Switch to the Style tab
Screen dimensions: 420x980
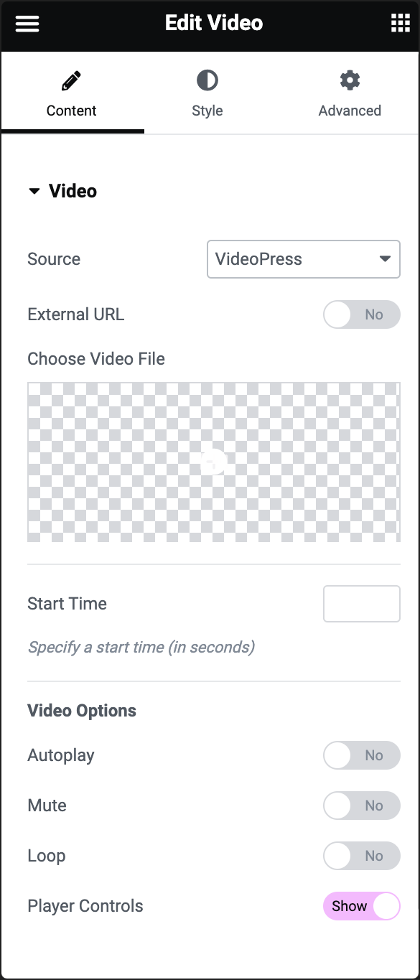207,93
